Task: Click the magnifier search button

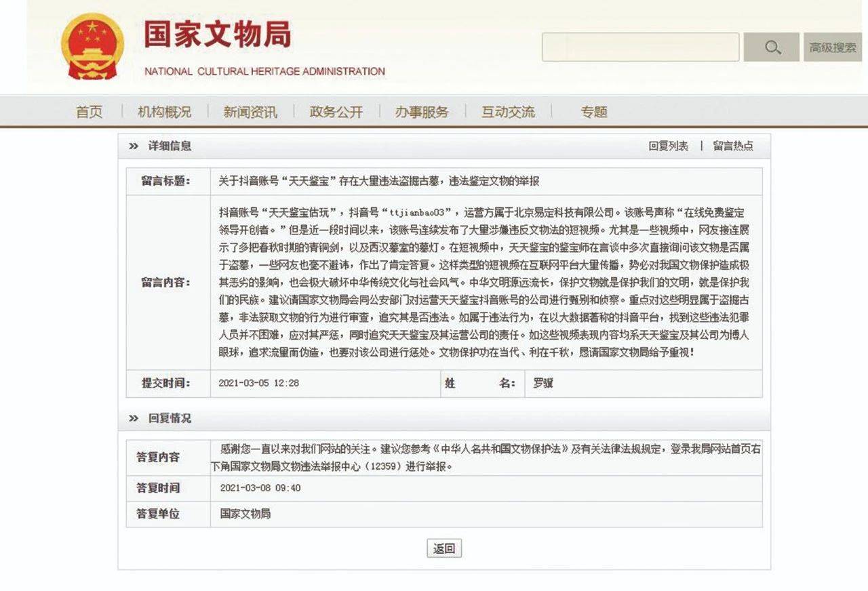Action: 772,47
